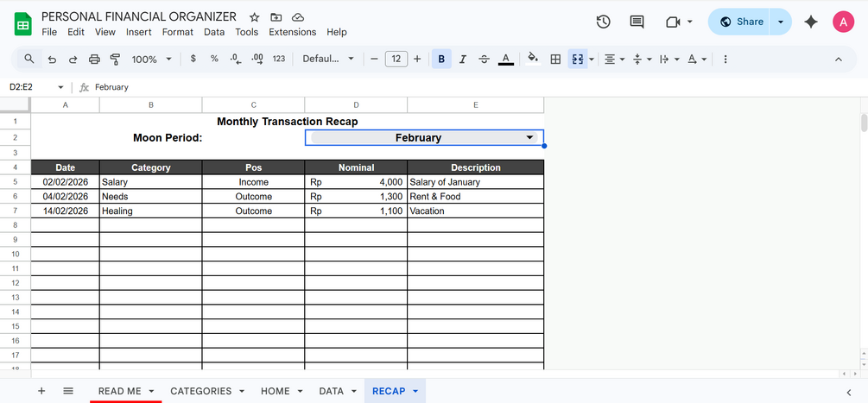Screen dimensions: 868x403
Task: Expand the Share options arrow
Action: tap(781, 22)
